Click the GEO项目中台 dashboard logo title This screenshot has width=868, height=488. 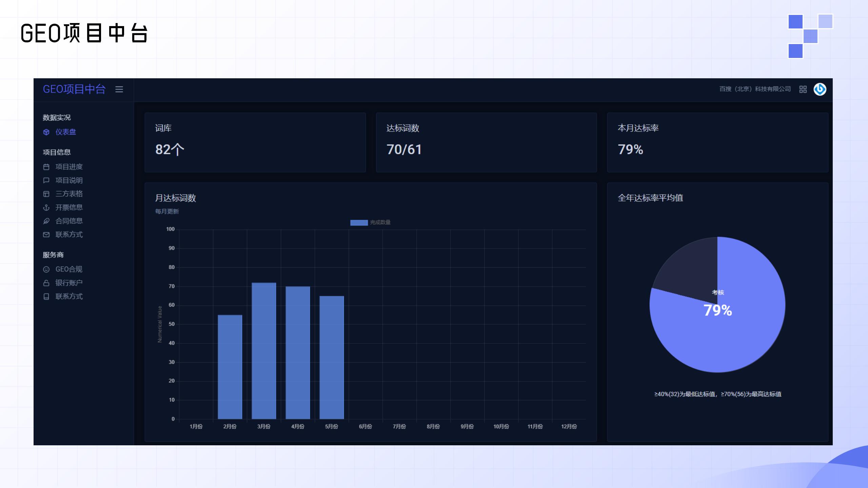[x=74, y=89]
